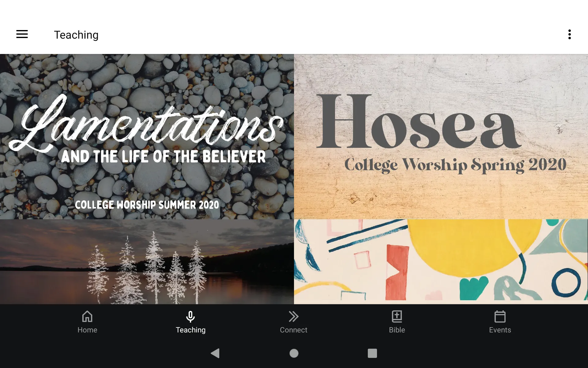
Task: Tap the Android recent apps square button
Action: click(x=371, y=353)
